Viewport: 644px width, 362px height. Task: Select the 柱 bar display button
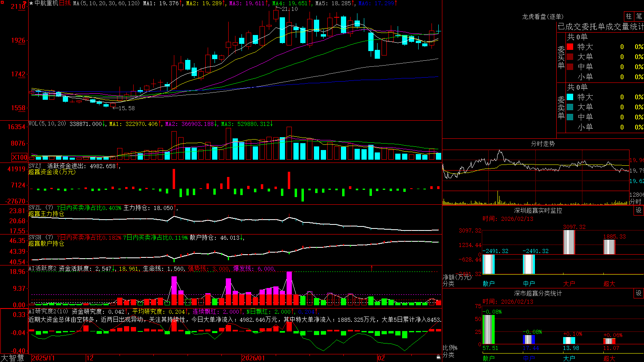click(x=629, y=16)
